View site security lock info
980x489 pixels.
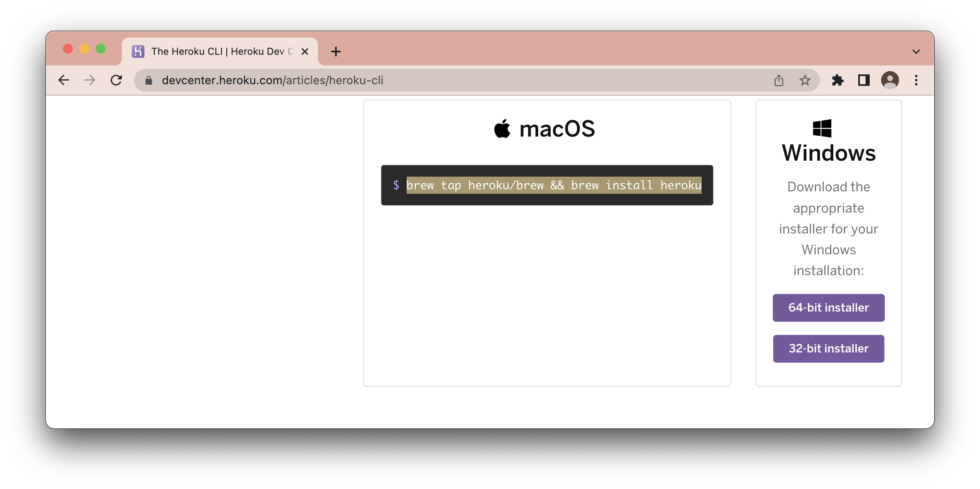point(149,81)
